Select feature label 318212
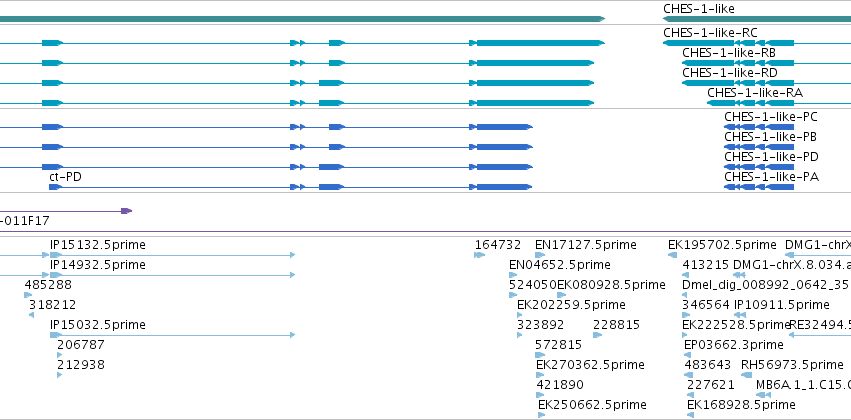The width and height of the screenshot is (851, 420). (53, 305)
